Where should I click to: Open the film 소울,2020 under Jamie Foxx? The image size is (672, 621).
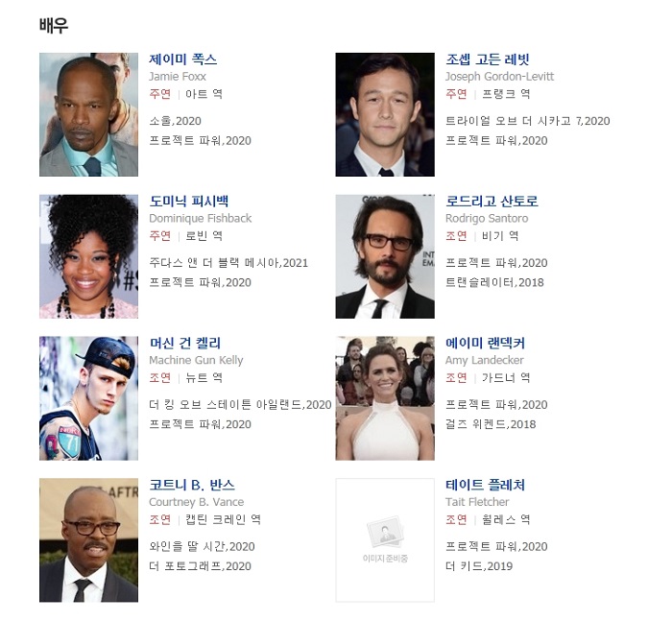tap(176, 121)
